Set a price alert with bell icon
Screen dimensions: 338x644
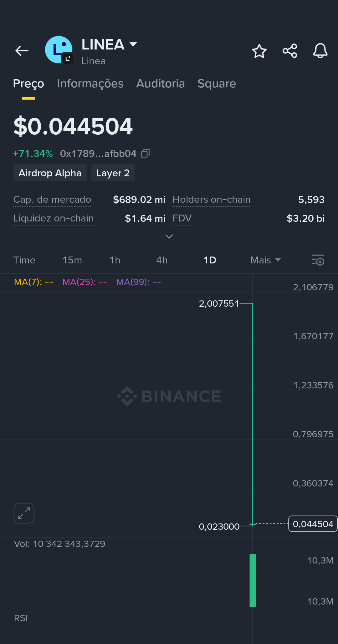pos(320,51)
